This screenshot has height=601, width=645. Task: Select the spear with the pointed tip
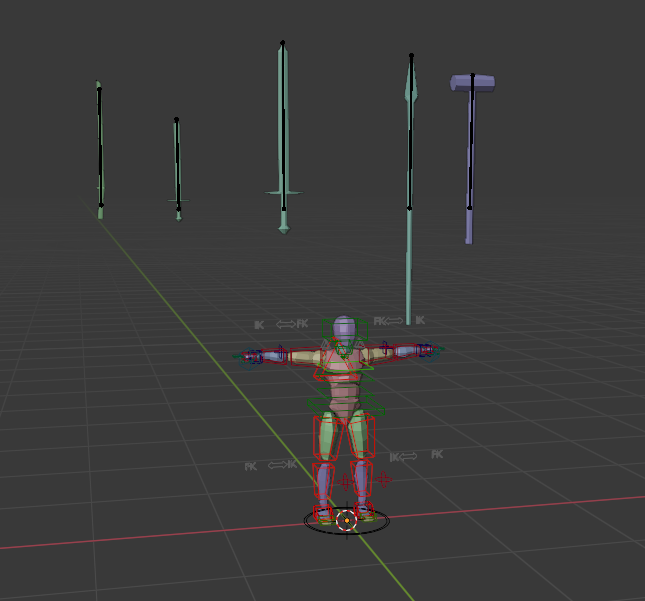[x=410, y=189]
